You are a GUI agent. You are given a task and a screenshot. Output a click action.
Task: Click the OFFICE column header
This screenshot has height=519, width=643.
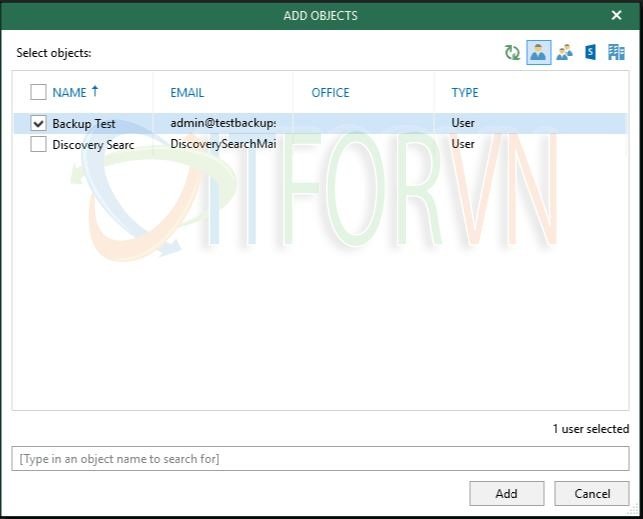(330, 93)
